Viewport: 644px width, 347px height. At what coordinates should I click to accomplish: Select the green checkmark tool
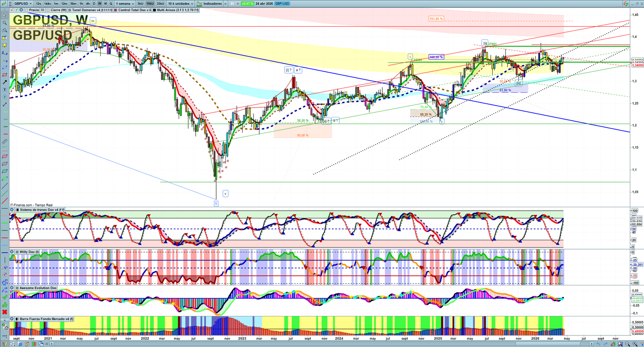pyautogui.click(x=4, y=297)
